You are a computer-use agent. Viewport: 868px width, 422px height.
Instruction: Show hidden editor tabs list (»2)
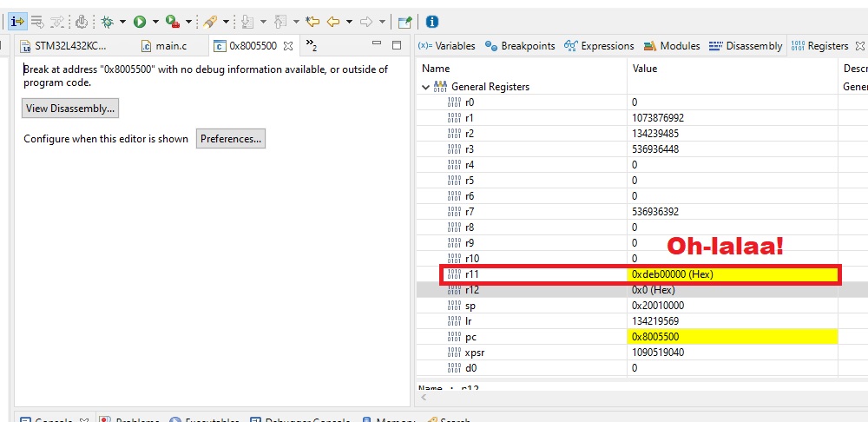(x=311, y=45)
